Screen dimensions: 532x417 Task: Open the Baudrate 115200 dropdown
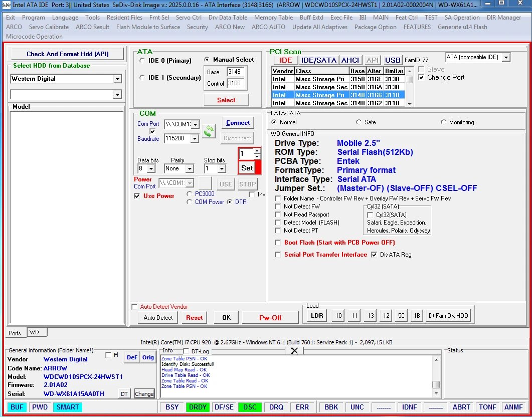tap(195, 138)
